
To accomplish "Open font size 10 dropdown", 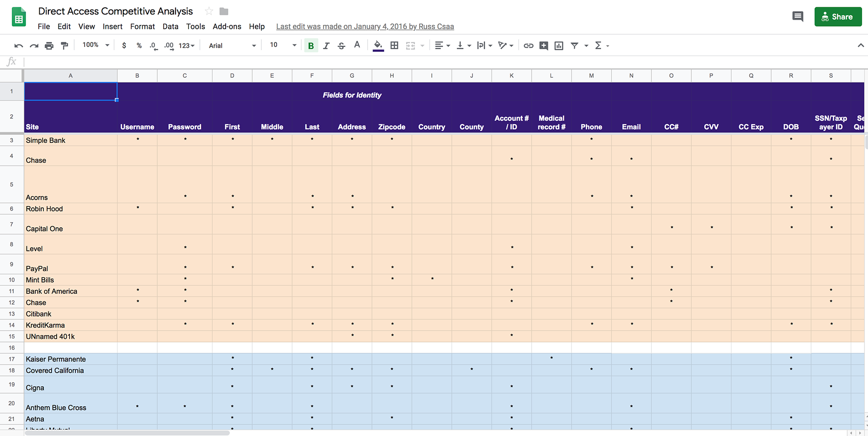I will click(x=283, y=45).
